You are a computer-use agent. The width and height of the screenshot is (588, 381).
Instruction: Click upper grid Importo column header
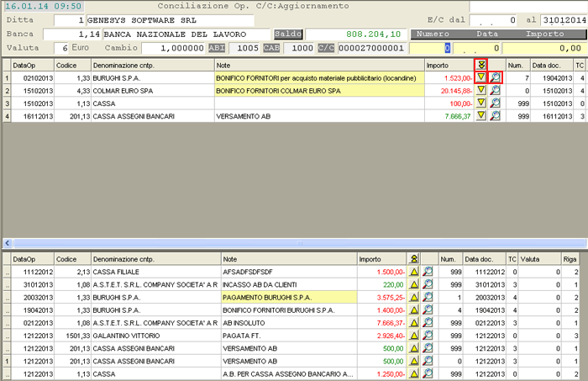click(449, 66)
